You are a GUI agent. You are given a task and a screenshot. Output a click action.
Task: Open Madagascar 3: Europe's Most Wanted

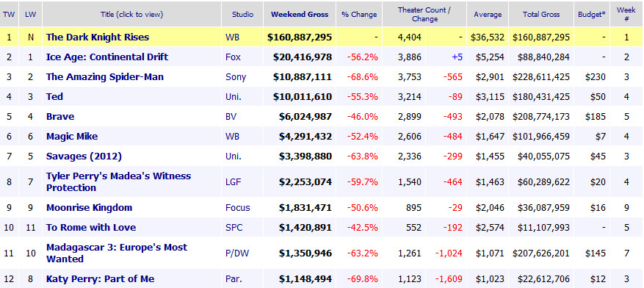pos(117,253)
